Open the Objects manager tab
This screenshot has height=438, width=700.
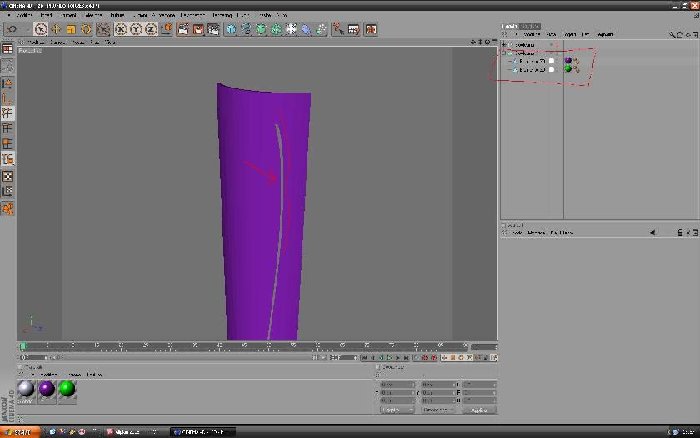pos(509,26)
